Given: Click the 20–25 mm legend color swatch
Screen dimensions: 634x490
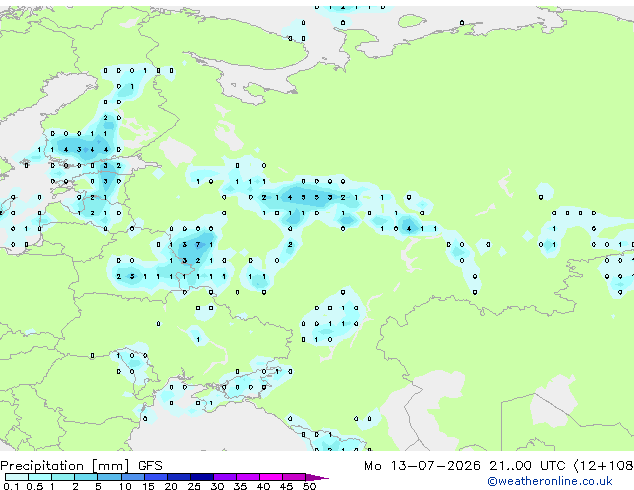Looking at the screenshot, I should [x=178, y=477].
